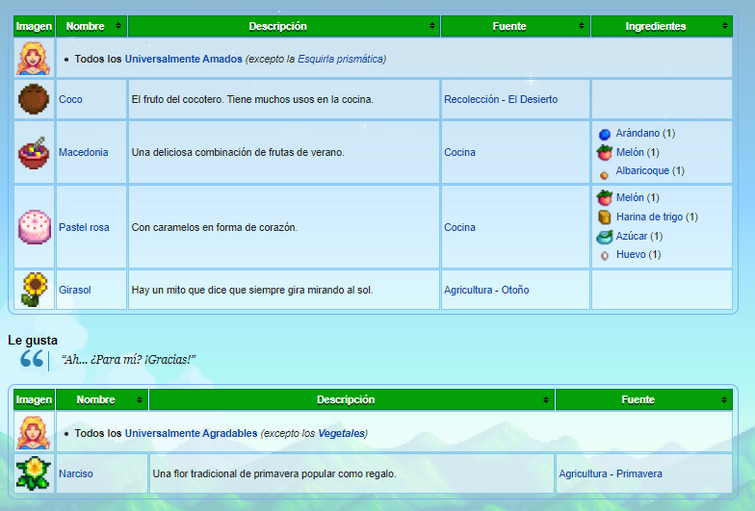Open the Otoño season link
The image size is (755, 511).
coord(515,290)
